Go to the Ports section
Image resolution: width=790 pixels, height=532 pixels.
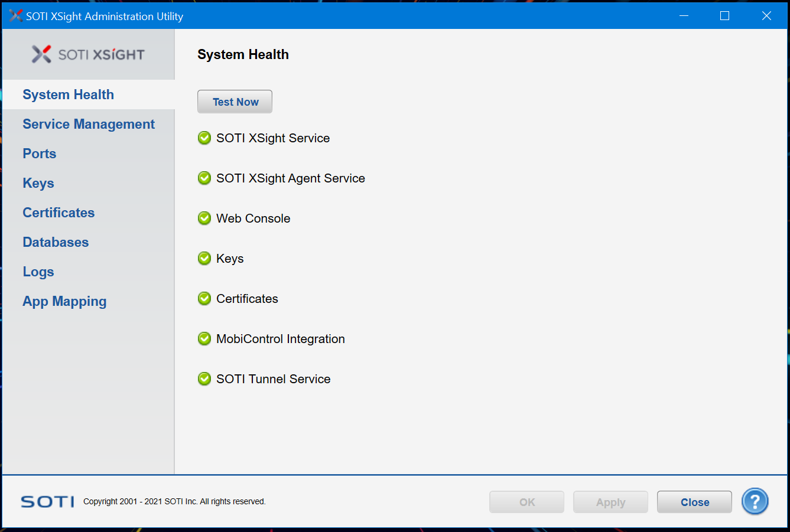89,154
